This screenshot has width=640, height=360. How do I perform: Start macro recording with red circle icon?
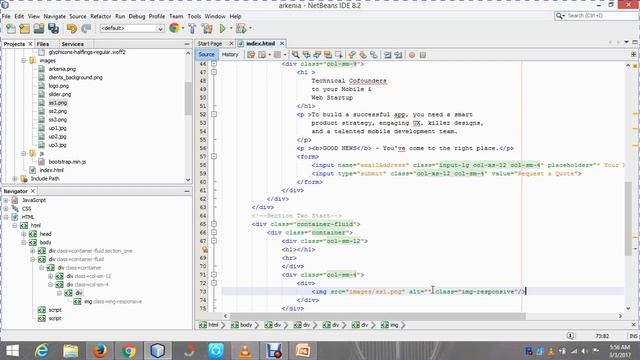[x=412, y=55]
